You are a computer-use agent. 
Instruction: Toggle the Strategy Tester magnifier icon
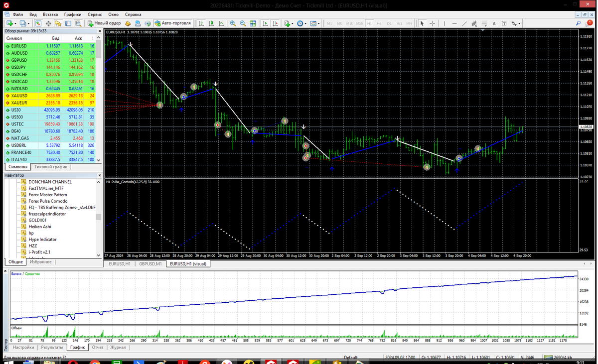coord(79,23)
